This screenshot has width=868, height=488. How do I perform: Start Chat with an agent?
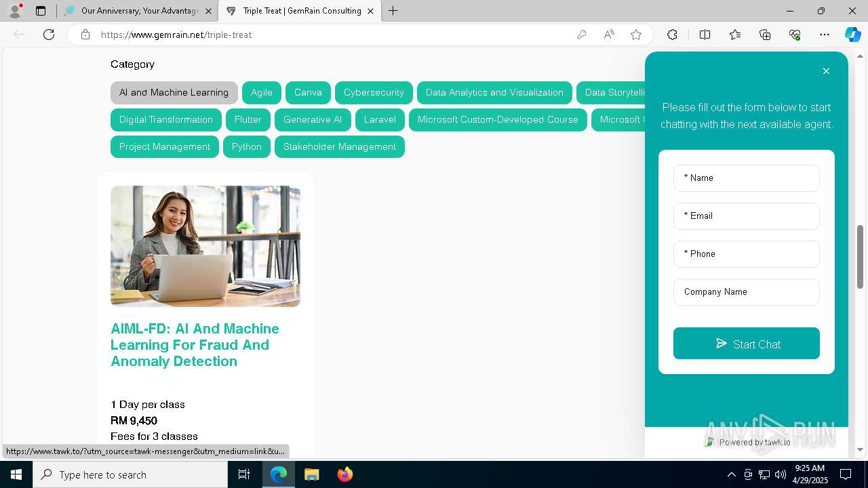(747, 344)
